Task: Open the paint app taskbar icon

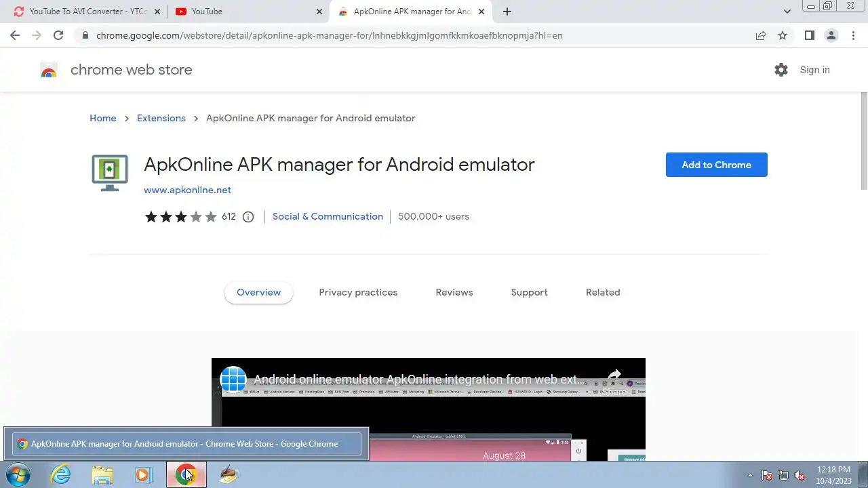Action: 229,475
